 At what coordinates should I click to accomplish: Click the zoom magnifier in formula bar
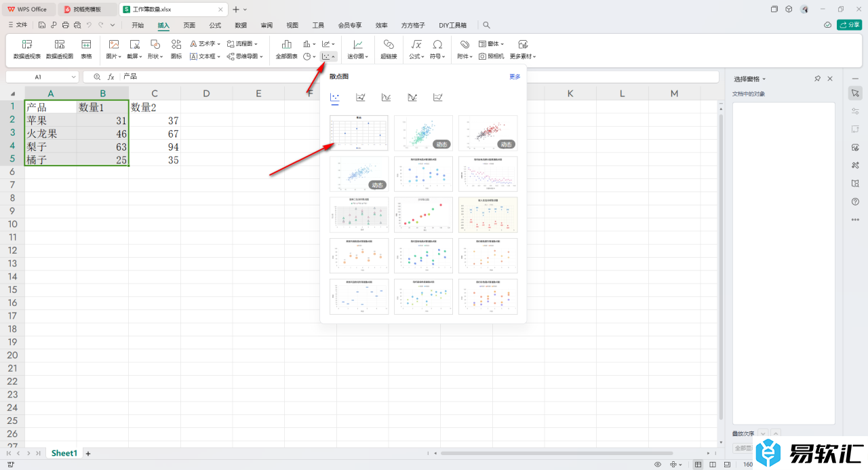98,77
